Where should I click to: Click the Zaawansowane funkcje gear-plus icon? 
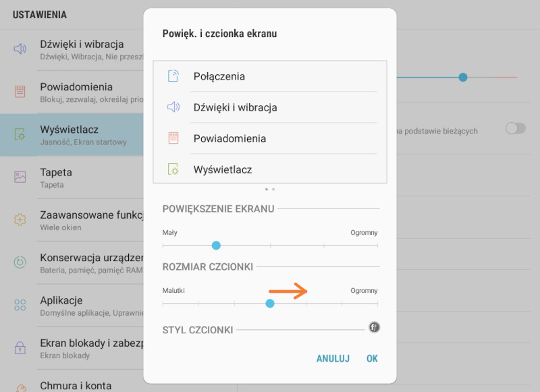point(20,220)
